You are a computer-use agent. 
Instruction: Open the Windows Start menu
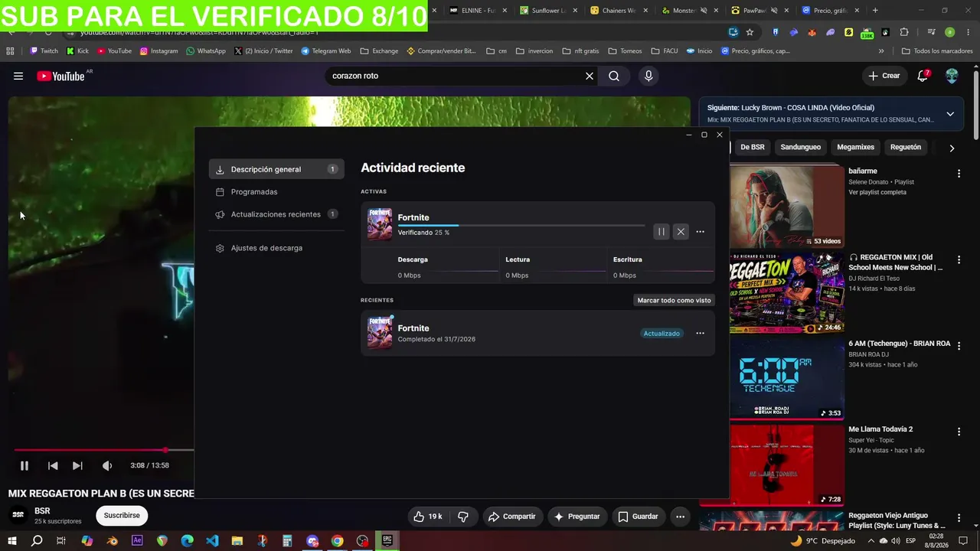click(11, 541)
